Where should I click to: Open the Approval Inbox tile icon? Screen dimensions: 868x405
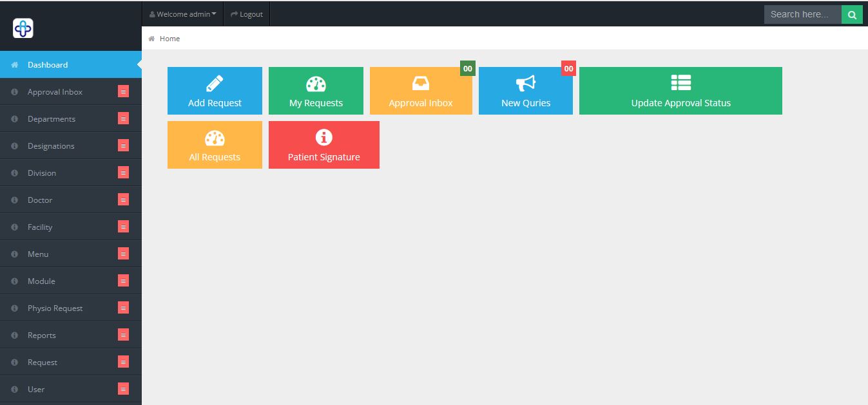pos(421,83)
